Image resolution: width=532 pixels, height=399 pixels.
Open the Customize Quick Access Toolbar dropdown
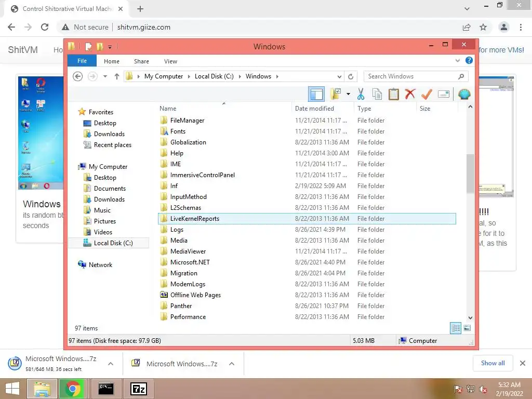(x=110, y=47)
